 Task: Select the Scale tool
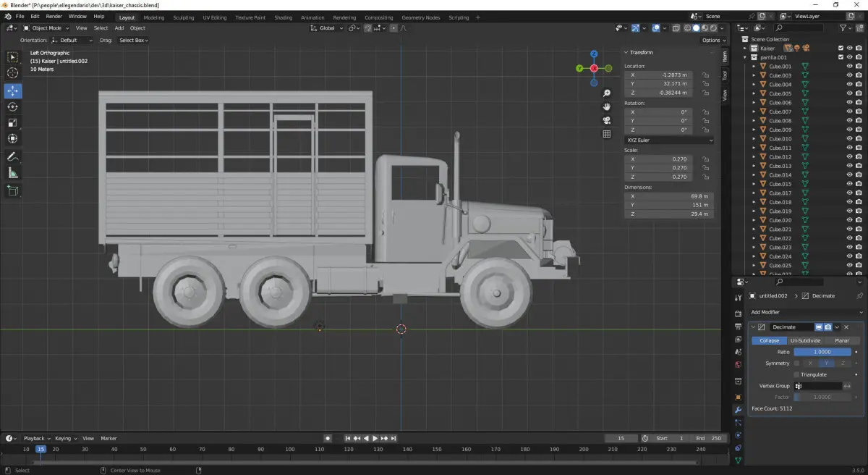point(13,122)
